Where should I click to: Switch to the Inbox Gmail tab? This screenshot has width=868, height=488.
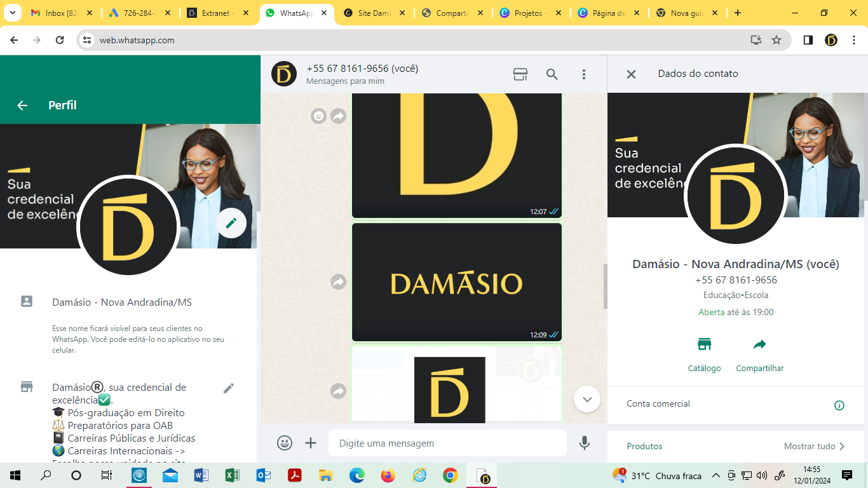(x=62, y=13)
